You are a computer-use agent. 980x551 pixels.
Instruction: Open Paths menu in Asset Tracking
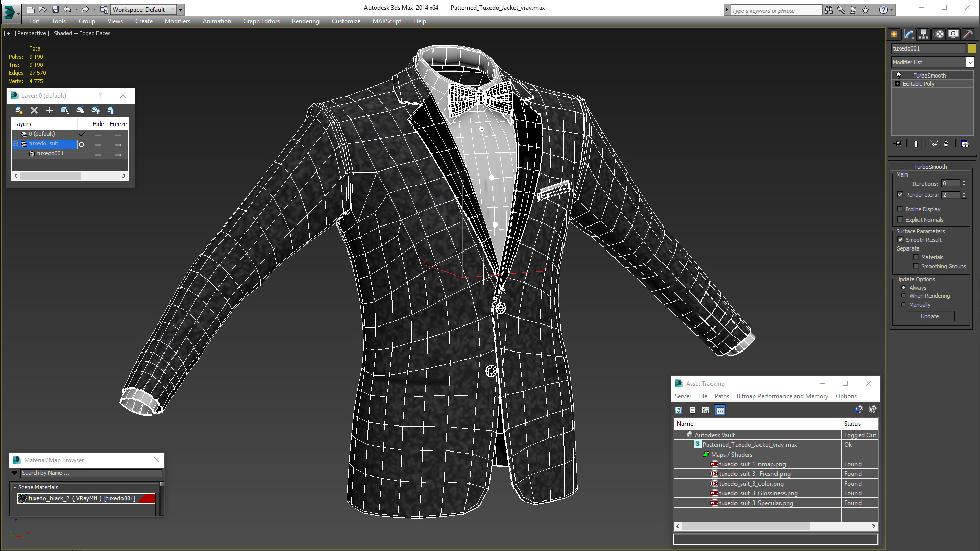tap(721, 396)
